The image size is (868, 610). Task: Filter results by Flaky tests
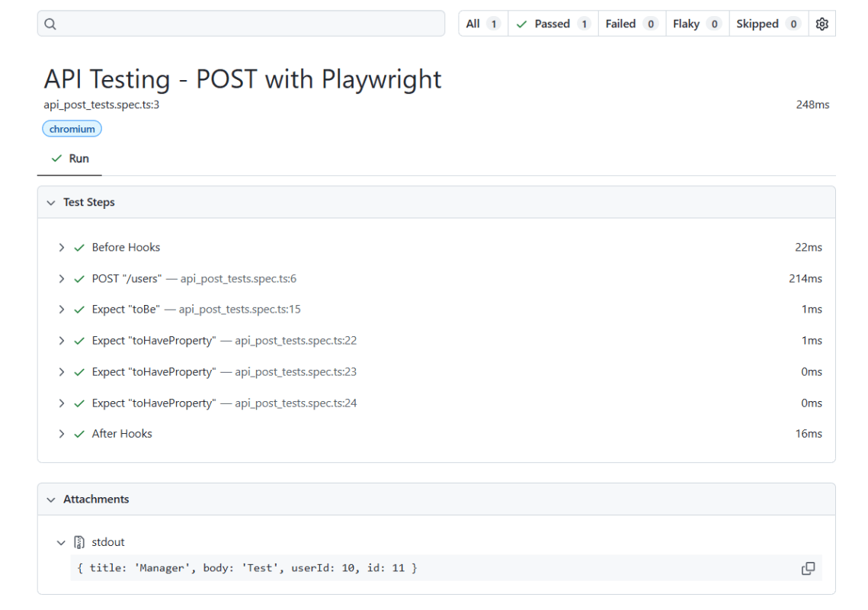pos(697,24)
